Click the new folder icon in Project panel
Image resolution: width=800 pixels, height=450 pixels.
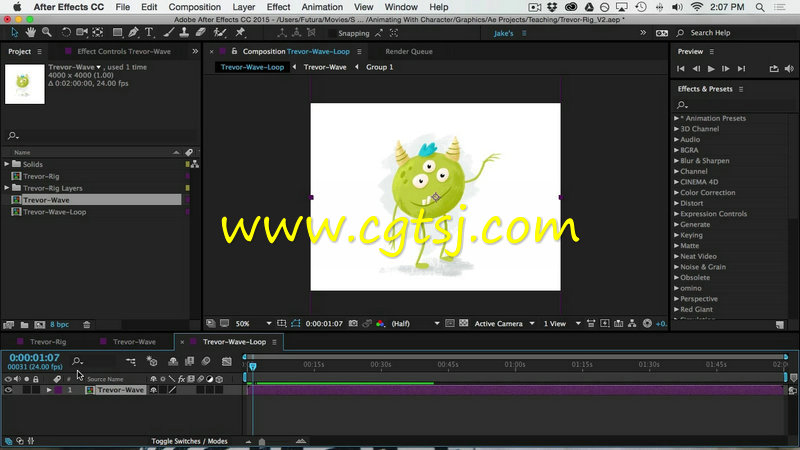point(24,324)
